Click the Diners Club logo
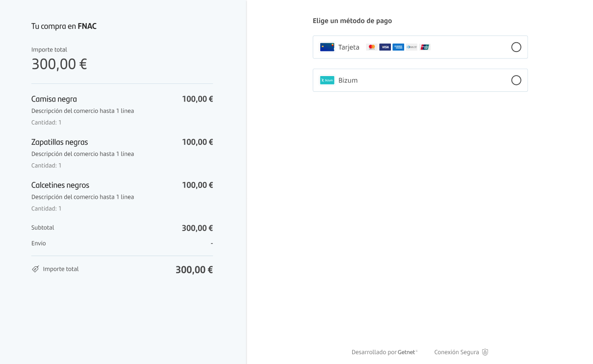Viewport: 593px width, 364px height. tap(412, 47)
